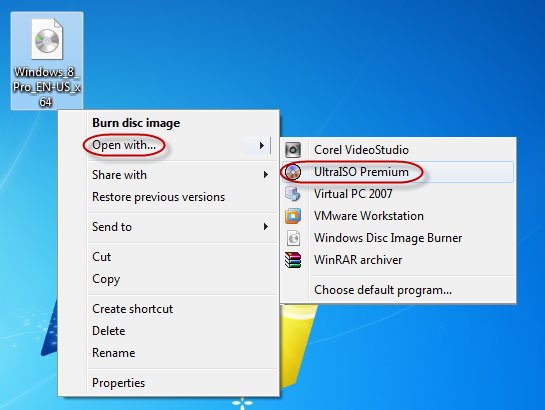Open with UltraISO Premium

coord(398,172)
